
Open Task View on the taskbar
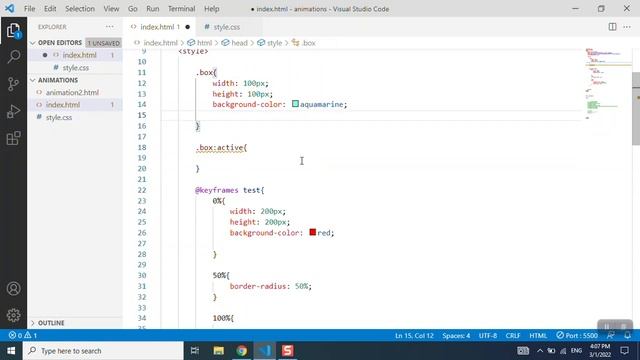click(195, 351)
